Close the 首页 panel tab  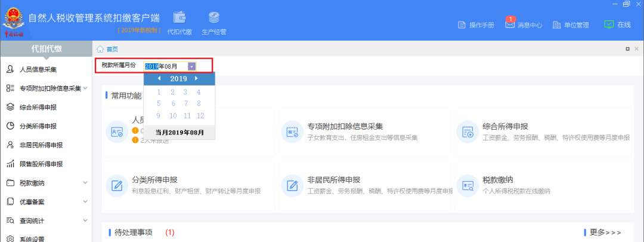(x=638, y=49)
